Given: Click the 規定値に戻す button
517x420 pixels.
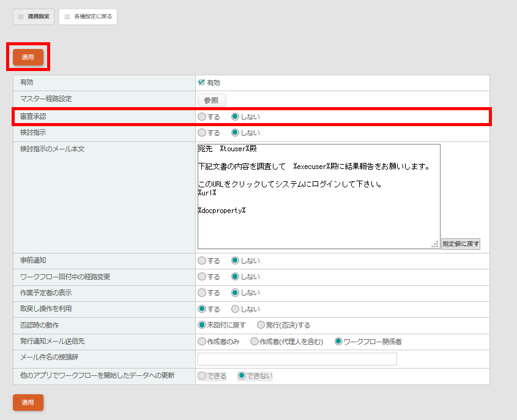Looking at the screenshot, I should click(x=461, y=244).
